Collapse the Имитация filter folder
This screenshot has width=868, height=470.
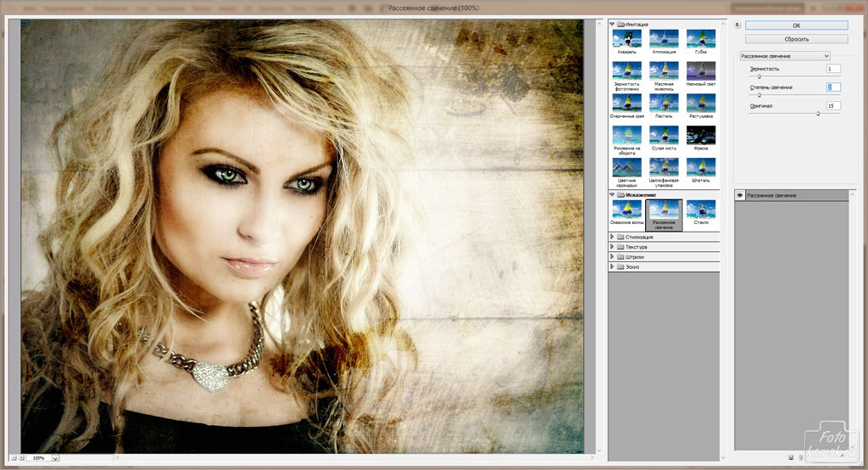coord(613,25)
